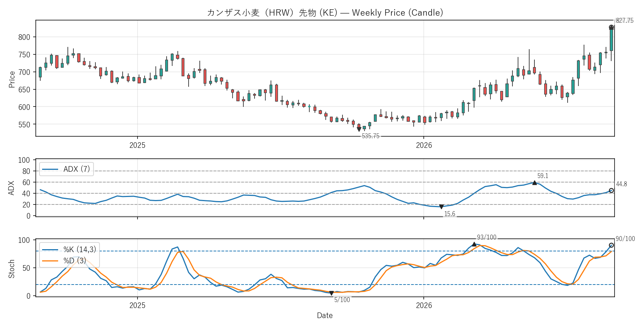
Task: Click the Date x-axis label
Action: (325, 315)
